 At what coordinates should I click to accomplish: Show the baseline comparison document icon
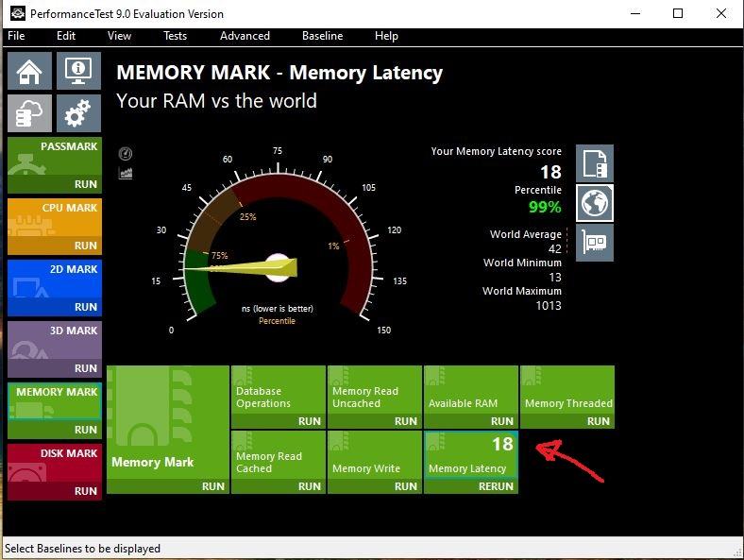tap(595, 163)
